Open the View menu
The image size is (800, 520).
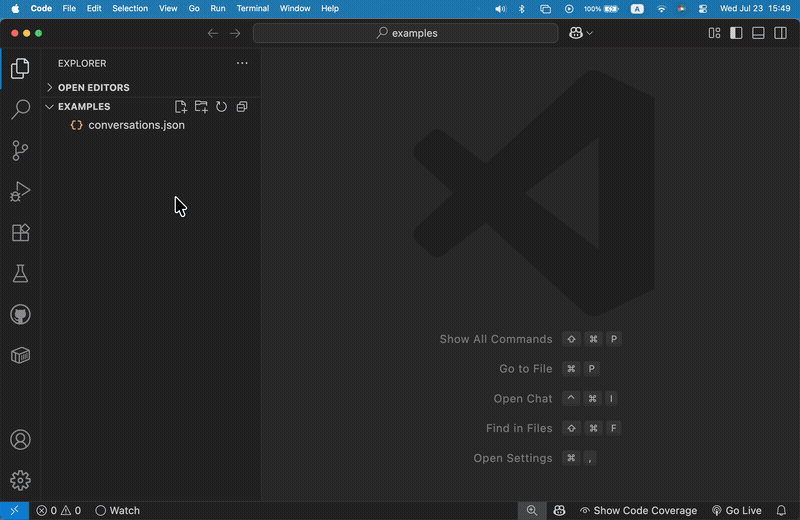tap(168, 9)
